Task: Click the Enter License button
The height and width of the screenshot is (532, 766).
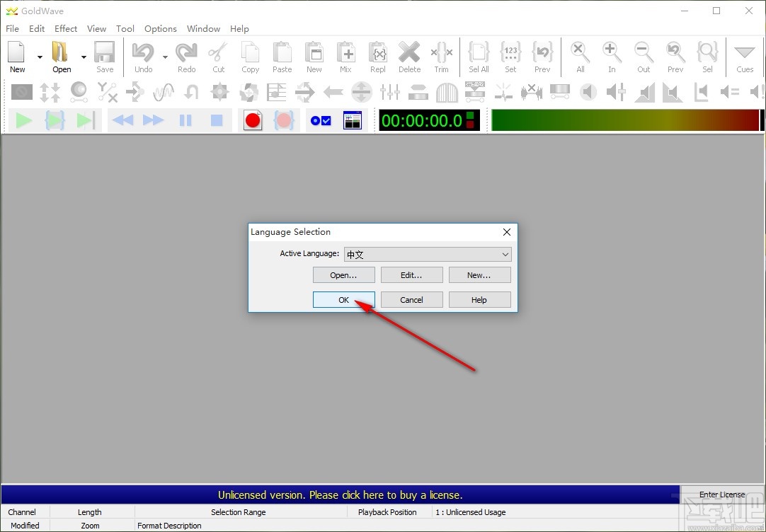Action: pos(722,495)
